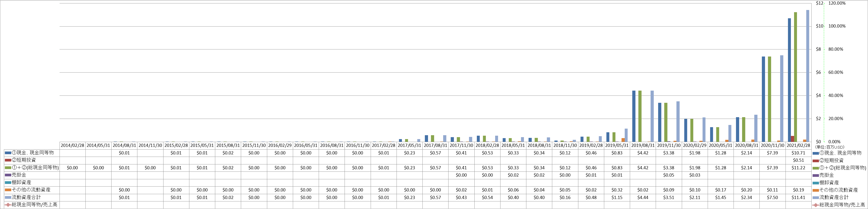This screenshot has height=209, width=868.
Task: Select the $0.16 current assets total cell
Action: [565, 197]
